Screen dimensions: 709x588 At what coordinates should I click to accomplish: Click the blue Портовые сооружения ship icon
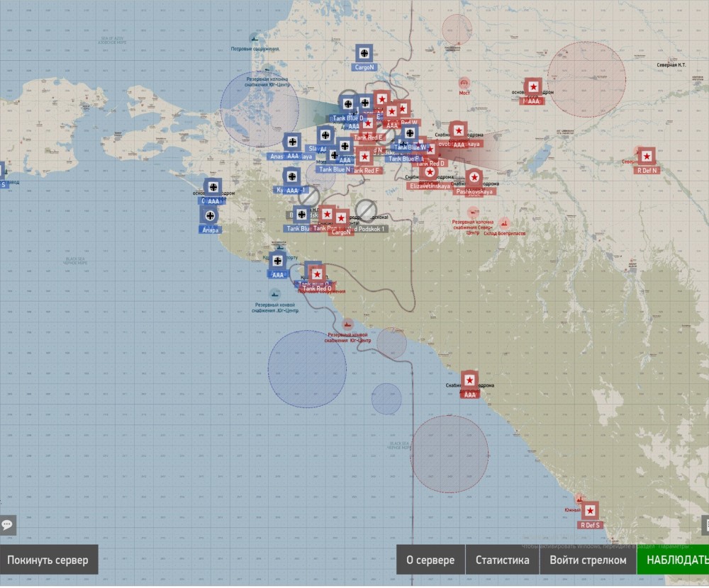click(255, 38)
